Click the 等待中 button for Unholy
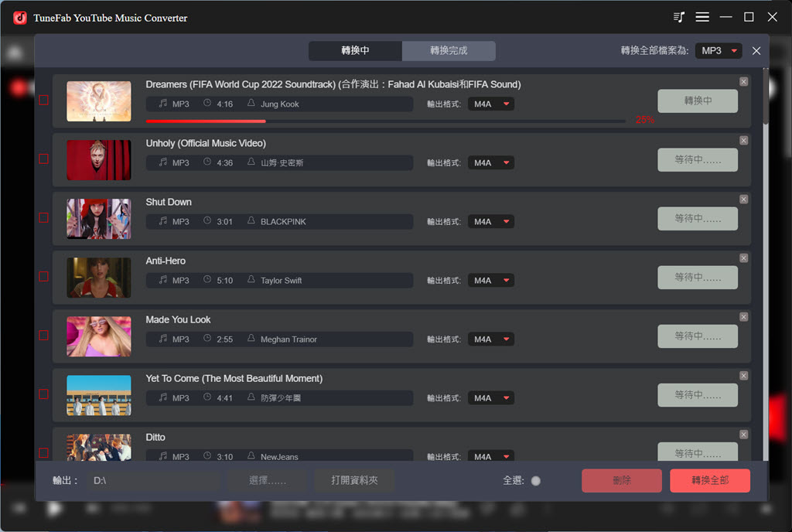Viewport: 792px width, 532px height. (x=698, y=159)
